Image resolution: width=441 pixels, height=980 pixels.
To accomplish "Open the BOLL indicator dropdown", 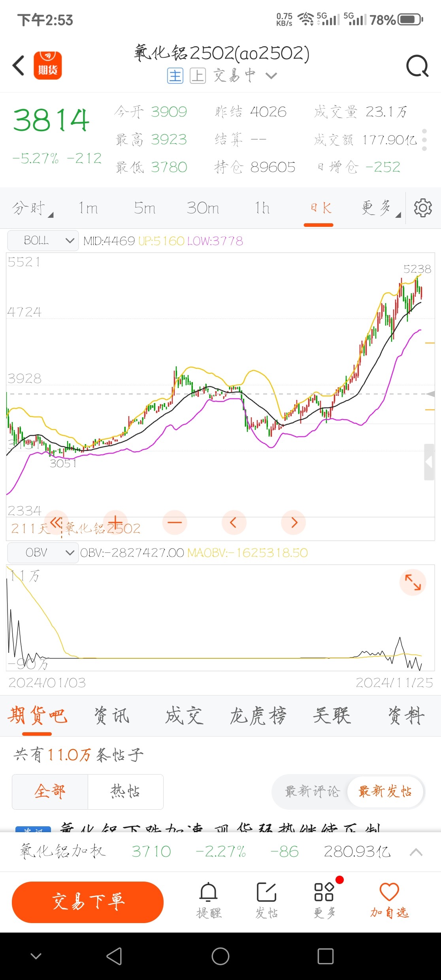I will [x=43, y=240].
